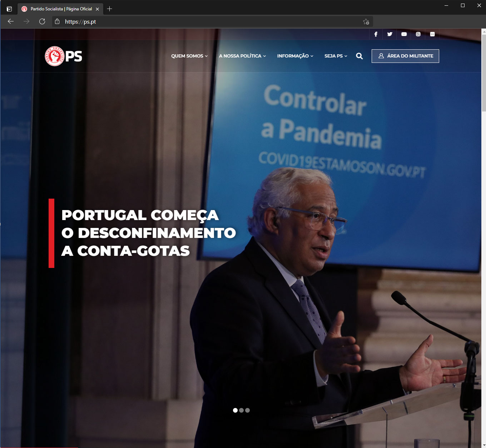
Task: Expand the Informação menu
Action: (x=295, y=56)
